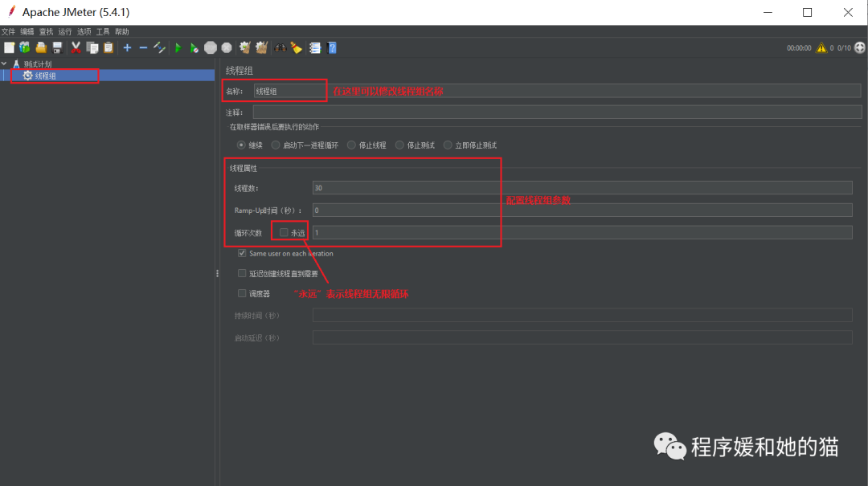Select the 停止线程 radio option
The image size is (868, 486).
tap(351, 145)
